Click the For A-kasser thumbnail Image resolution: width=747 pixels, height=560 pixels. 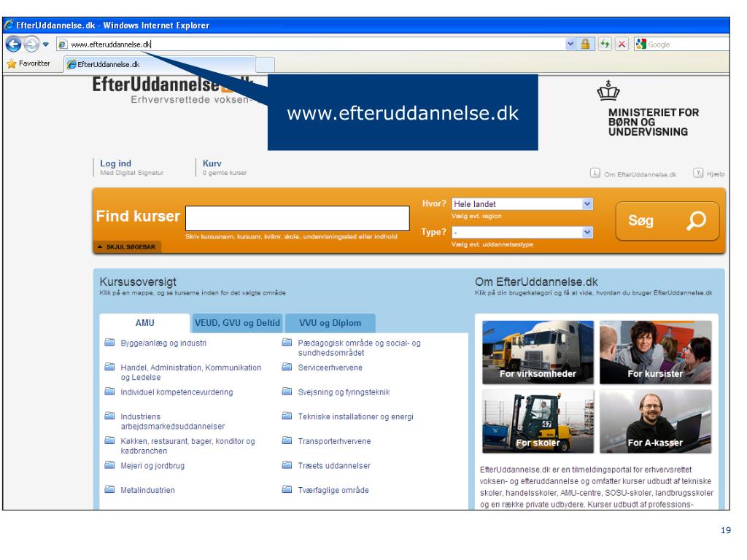(656, 421)
